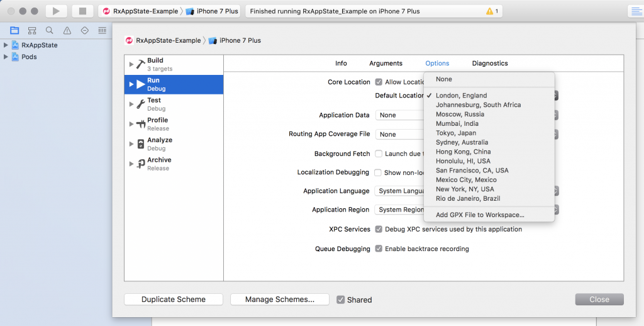Click the Close button of the sheet

599,300
